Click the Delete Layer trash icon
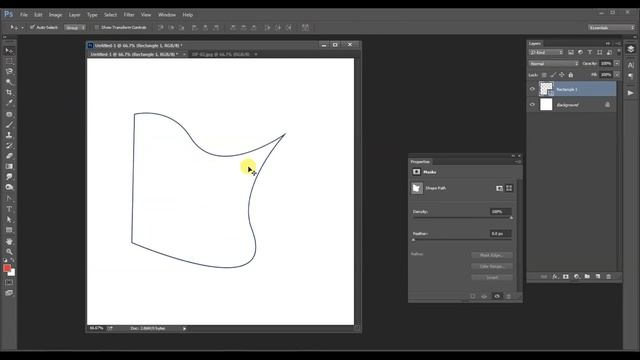The width and height of the screenshot is (640, 360). tap(609, 276)
